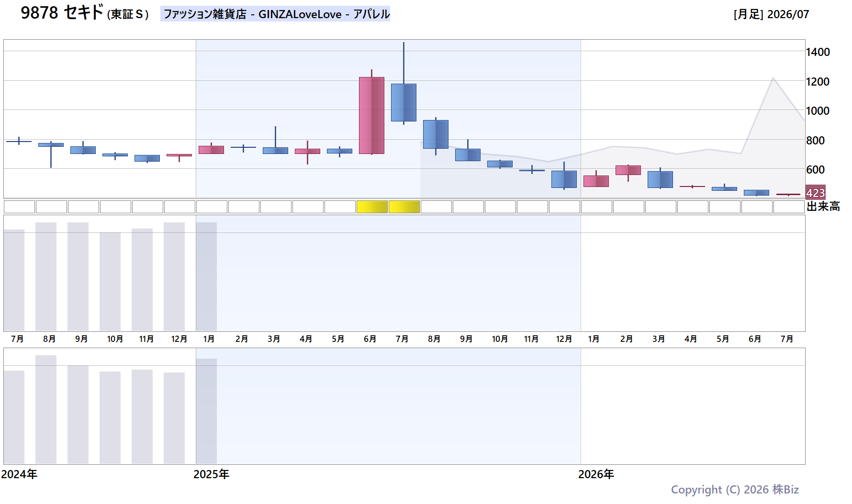This screenshot has height=504, width=852.
Task: Click the 東証S market label
Action: tap(128, 14)
